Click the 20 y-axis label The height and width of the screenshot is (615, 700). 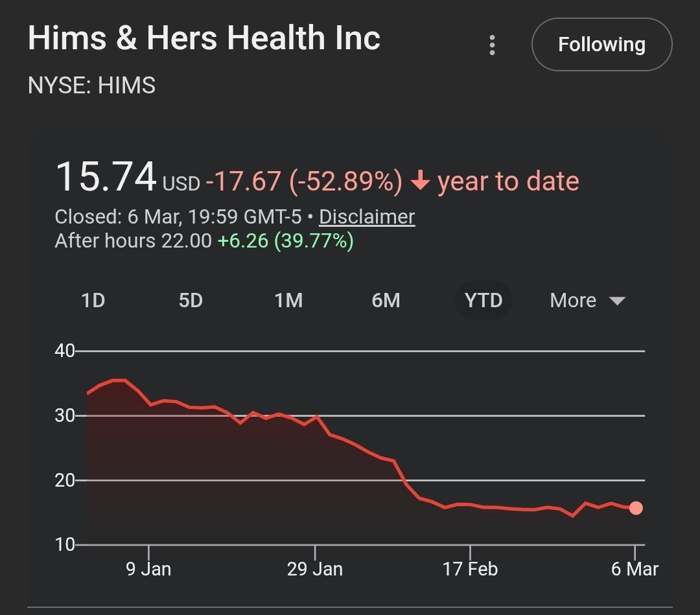(65, 480)
